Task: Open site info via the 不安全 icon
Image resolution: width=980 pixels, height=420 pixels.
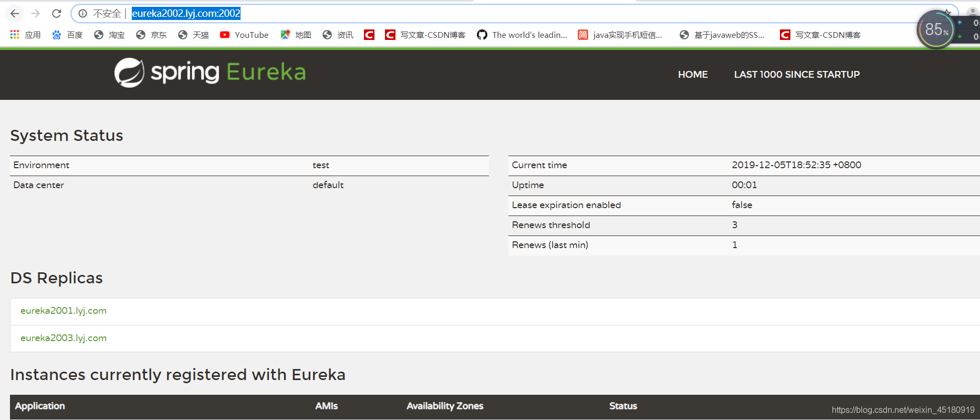Action: [x=82, y=14]
